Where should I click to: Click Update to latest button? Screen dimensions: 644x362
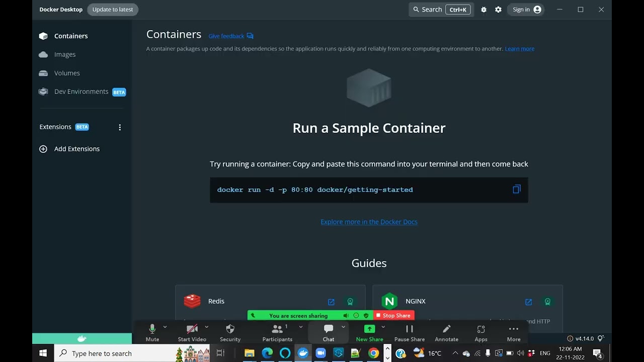pyautogui.click(x=113, y=10)
